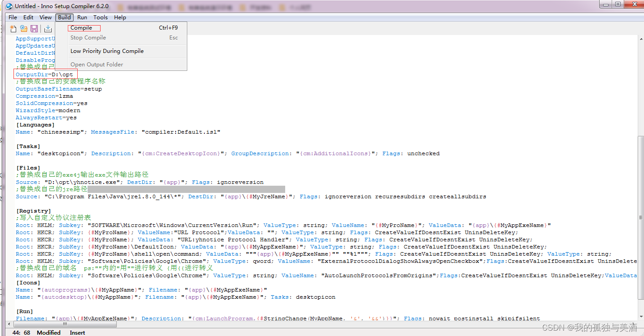Click the Compression=lzma line
The image size is (644, 336).
(x=44, y=96)
